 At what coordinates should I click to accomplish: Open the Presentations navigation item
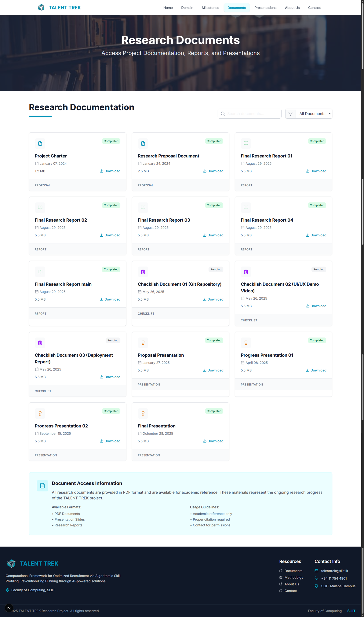point(265,8)
